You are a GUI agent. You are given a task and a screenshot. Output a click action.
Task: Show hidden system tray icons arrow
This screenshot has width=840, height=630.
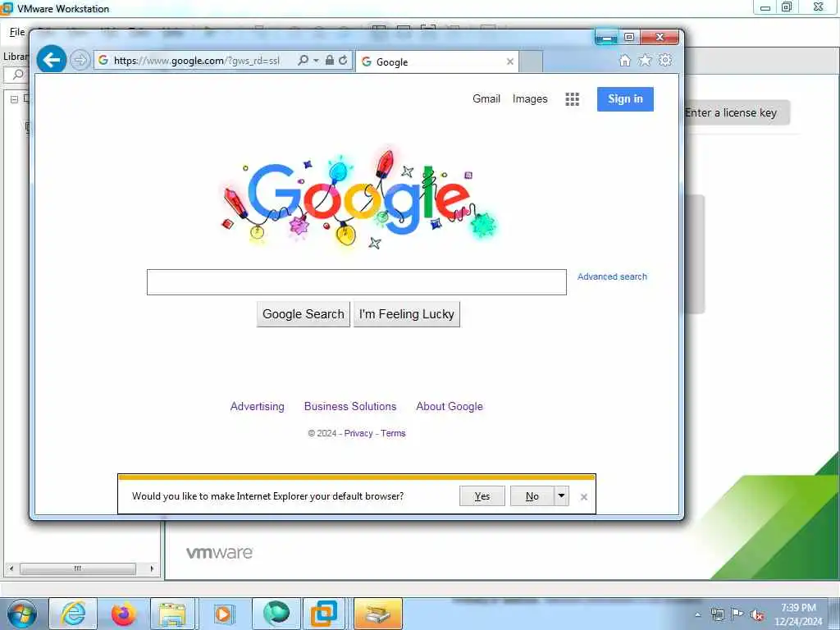697,615
